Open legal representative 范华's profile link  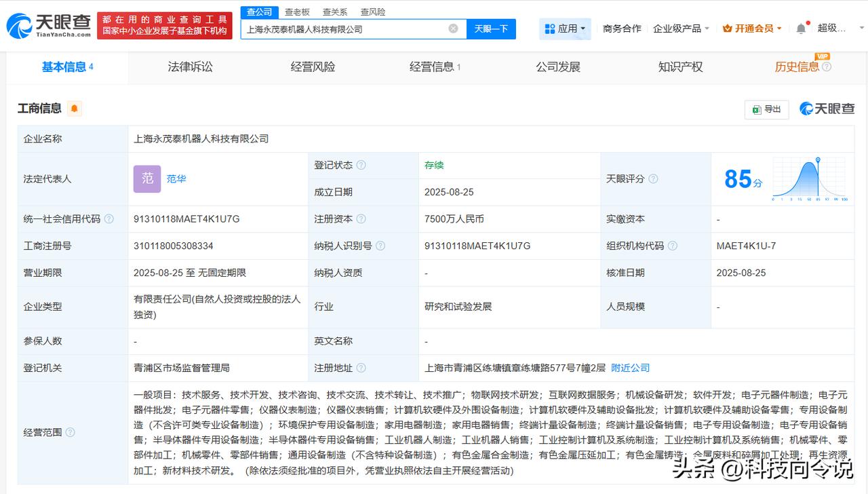176,179
